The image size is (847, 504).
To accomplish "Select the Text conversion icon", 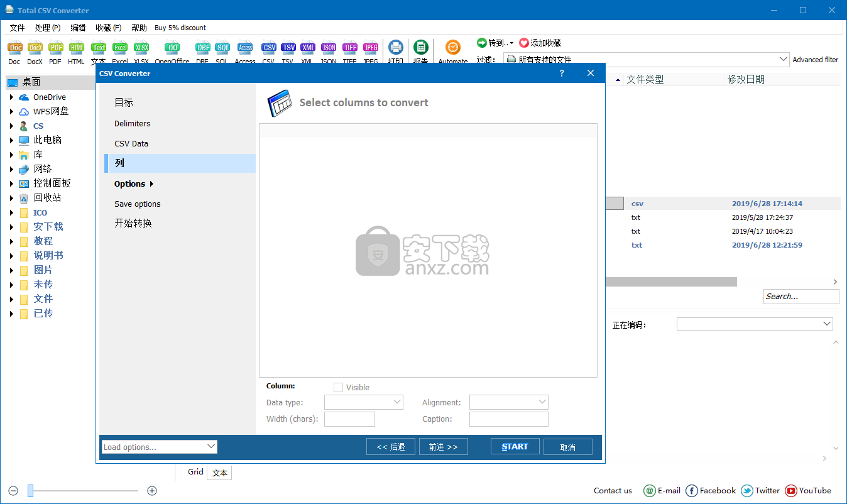I will pyautogui.click(x=99, y=48).
